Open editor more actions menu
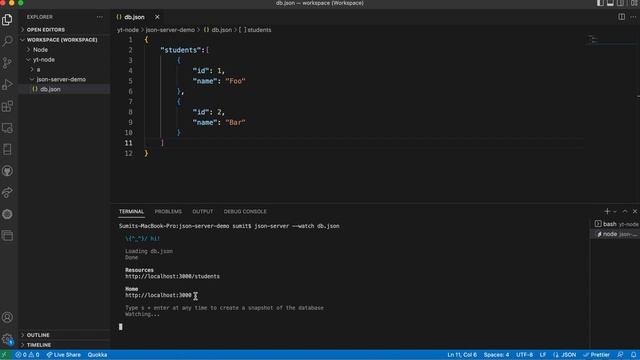 click(x=633, y=17)
